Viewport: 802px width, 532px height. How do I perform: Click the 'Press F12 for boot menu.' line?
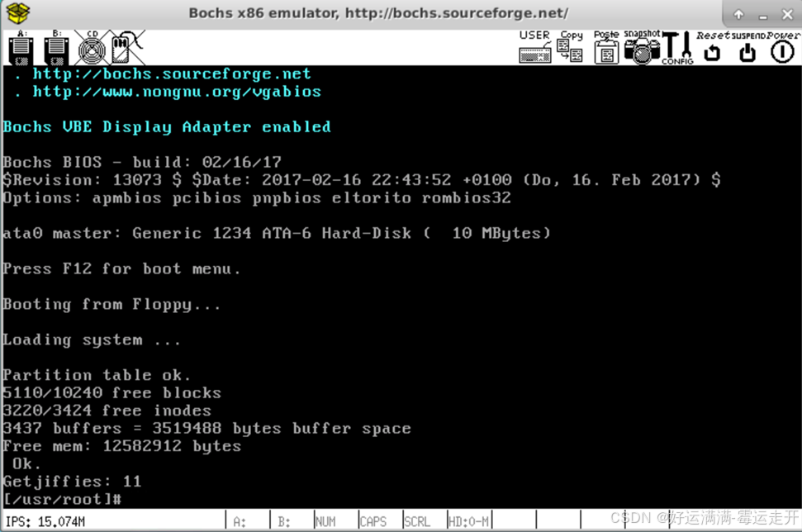(x=121, y=268)
